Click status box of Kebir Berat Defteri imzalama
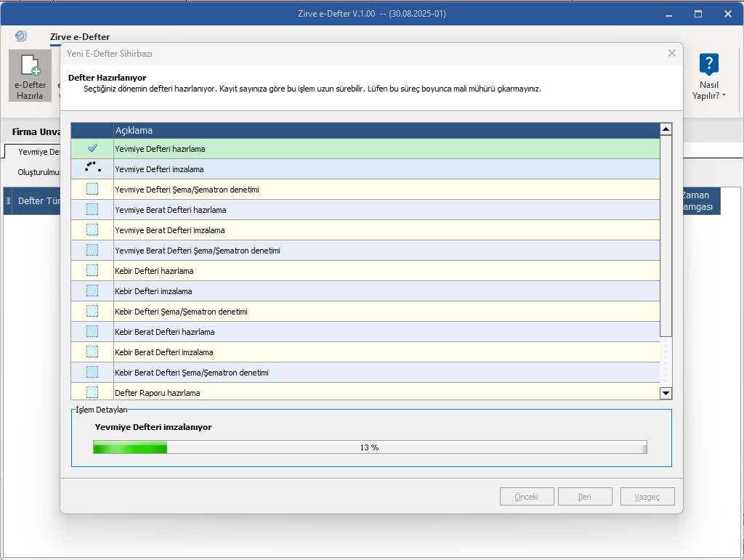Viewport: 744px width, 560px height. (92, 352)
